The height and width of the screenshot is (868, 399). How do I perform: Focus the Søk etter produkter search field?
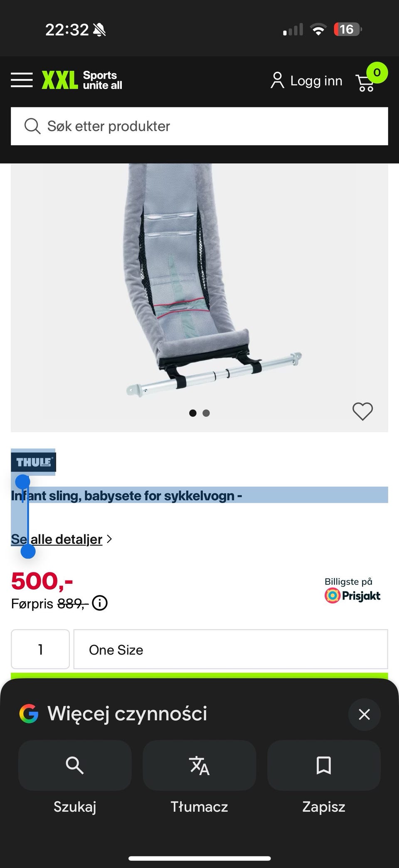pos(199,126)
